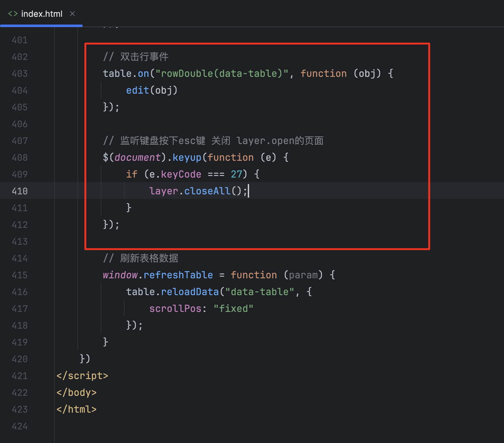This screenshot has height=443, width=504.
Task: Click the closing </script> tag
Action: pyautogui.click(x=82, y=376)
